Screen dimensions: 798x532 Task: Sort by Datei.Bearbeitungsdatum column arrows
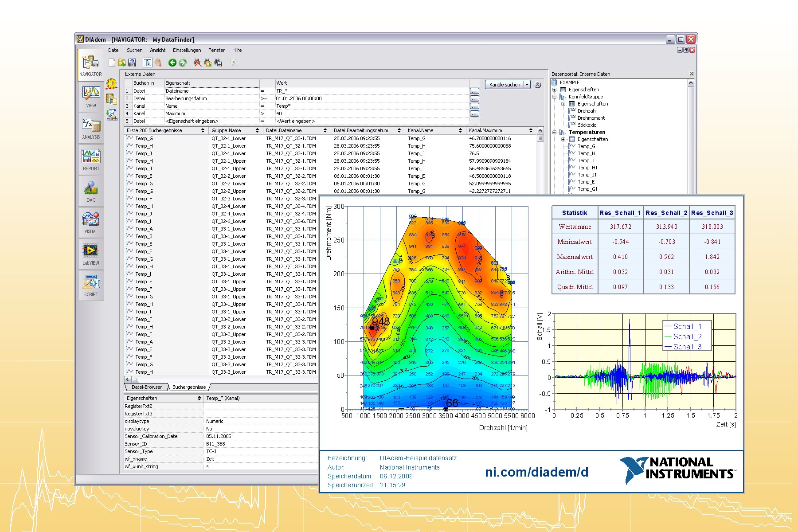[399, 130]
